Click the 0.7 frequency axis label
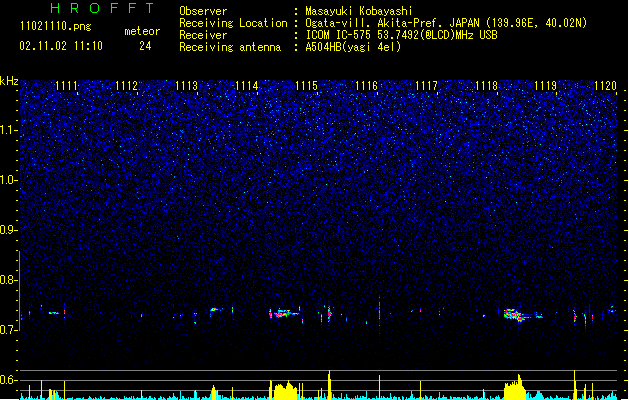 (x=8, y=330)
